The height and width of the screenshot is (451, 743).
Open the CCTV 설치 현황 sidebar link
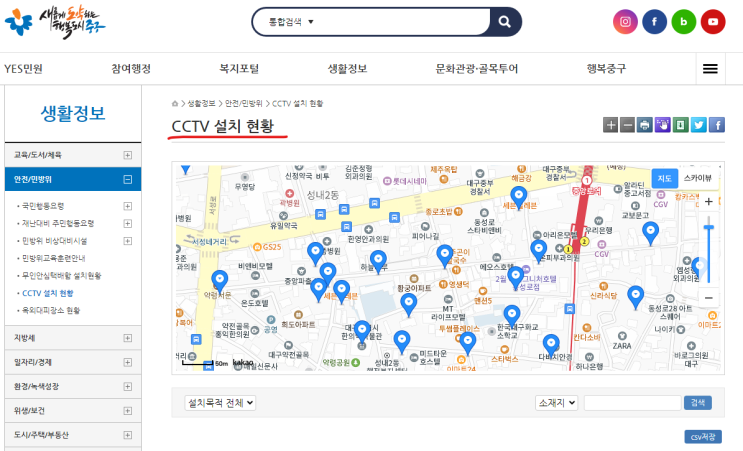[x=48, y=293]
